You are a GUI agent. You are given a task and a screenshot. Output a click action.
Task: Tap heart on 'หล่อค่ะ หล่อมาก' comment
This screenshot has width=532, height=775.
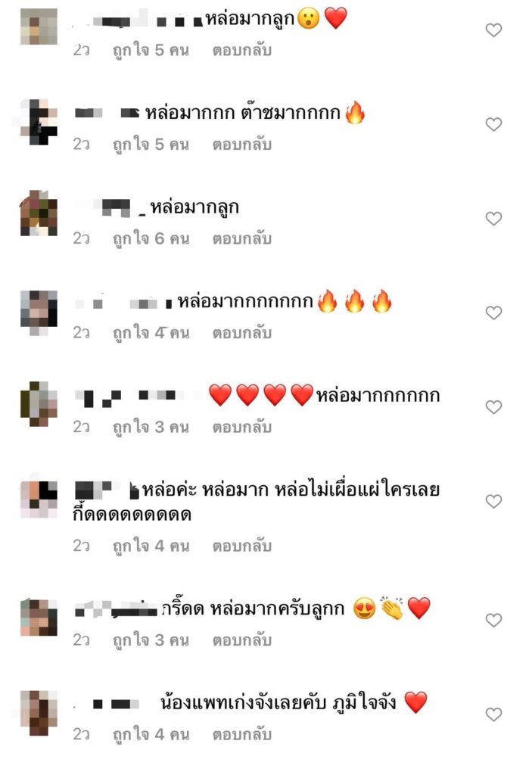493,501
